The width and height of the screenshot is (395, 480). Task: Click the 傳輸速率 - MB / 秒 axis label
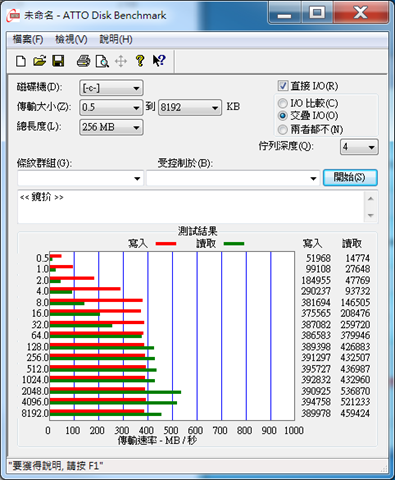(x=157, y=440)
